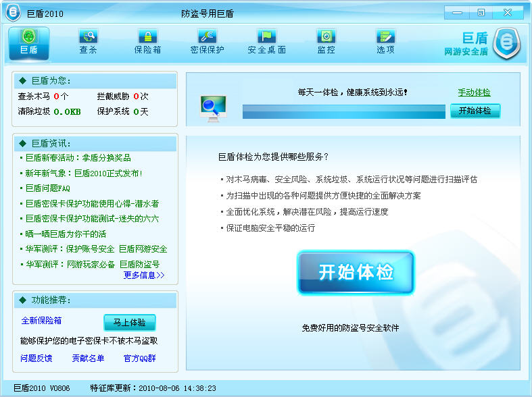The width and height of the screenshot is (532, 397).
Task: Open 华军测评：保护账号安全 巨盾网游安全 link
Action: (x=97, y=249)
